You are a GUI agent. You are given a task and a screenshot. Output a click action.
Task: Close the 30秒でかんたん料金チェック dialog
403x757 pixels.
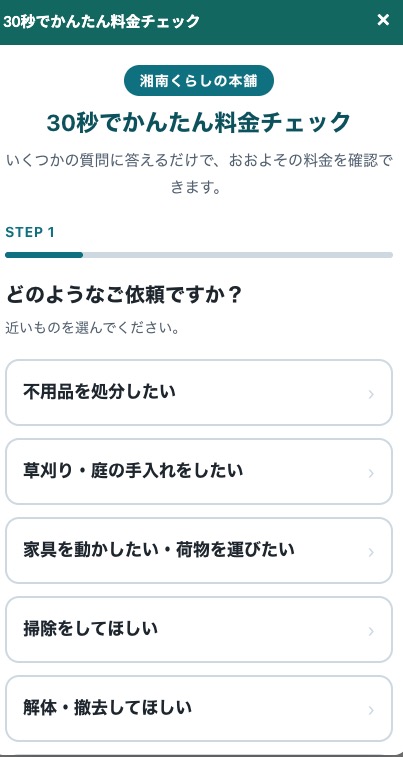[383, 20]
